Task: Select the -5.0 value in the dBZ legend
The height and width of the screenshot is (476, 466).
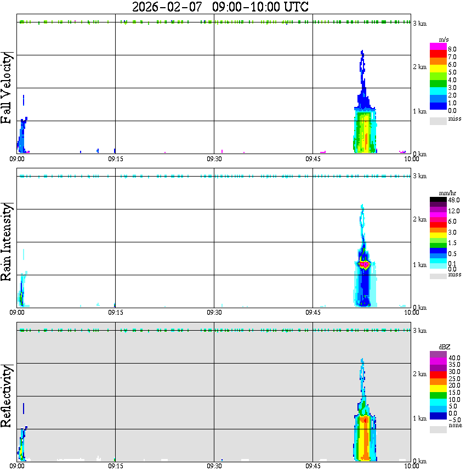Action: pyautogui.click(x=454, y=420)
